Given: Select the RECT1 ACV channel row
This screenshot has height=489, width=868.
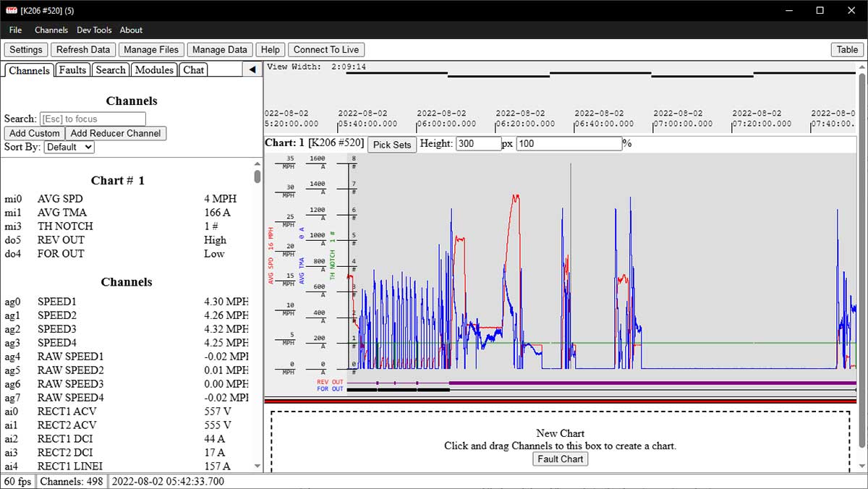Looking at the screenshot, I should tap(127, 411).
